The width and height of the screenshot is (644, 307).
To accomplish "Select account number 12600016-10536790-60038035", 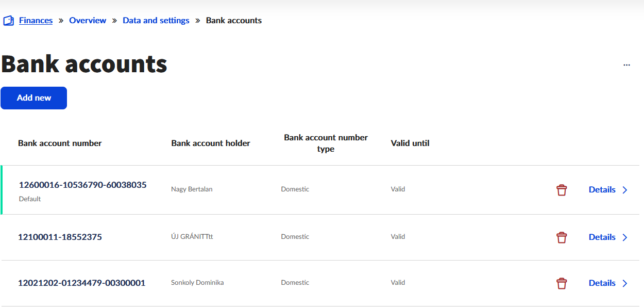I will (82, 185).
